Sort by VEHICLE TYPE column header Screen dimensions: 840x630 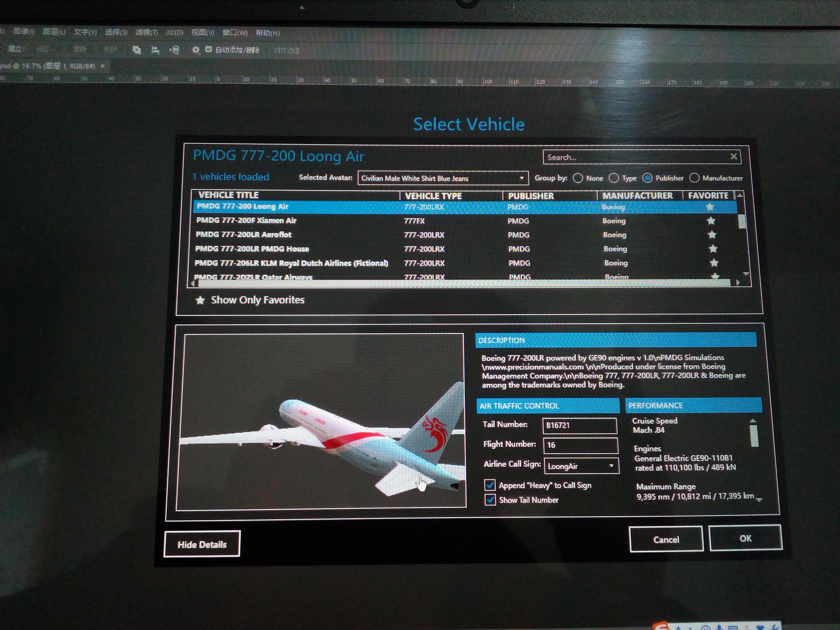click(433, 196)
